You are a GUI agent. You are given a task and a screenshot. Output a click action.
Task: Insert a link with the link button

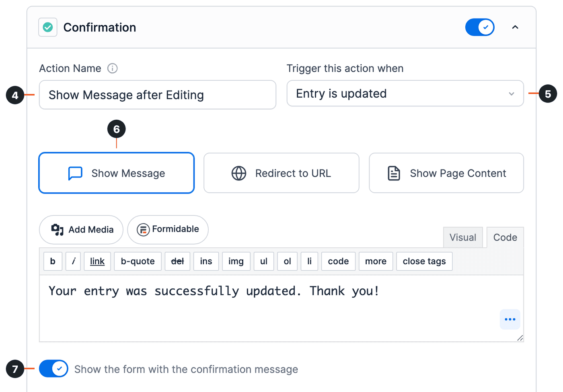coord(97,261)
